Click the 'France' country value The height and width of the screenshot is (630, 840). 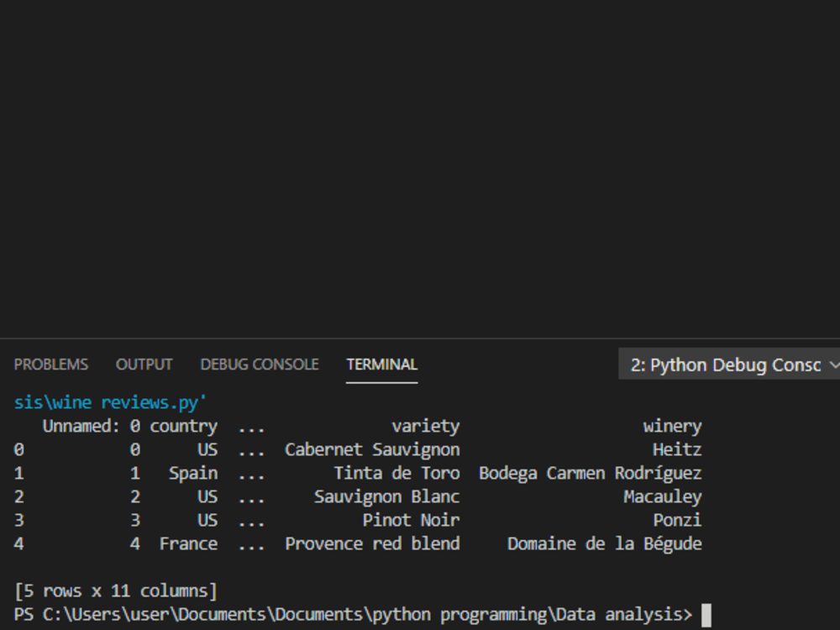[x=188, y=544]
